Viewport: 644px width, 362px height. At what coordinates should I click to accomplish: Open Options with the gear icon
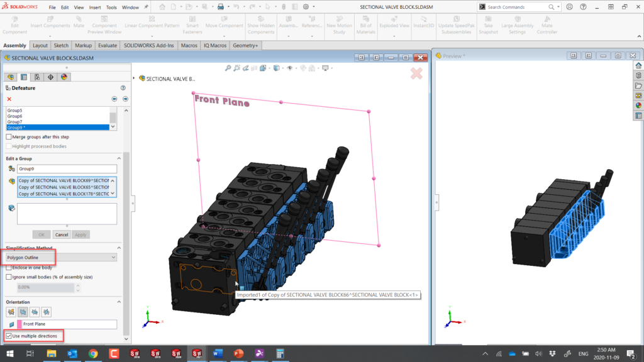(306, 7)
